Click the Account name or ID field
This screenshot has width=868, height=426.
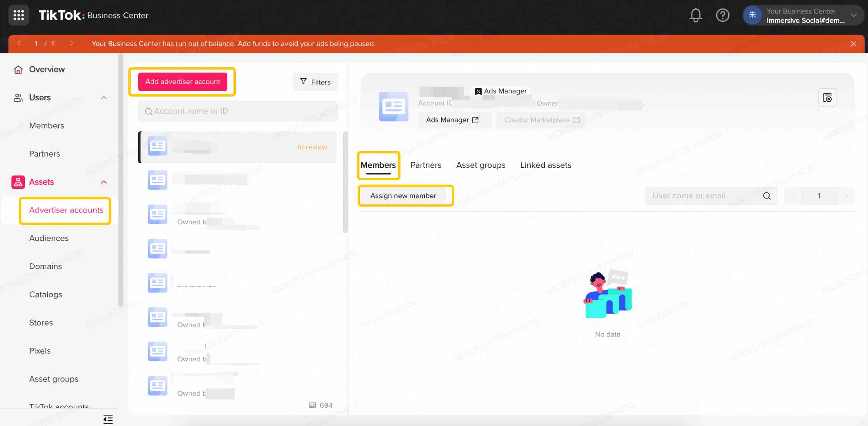pyautogui.click(x=237, y=111)
